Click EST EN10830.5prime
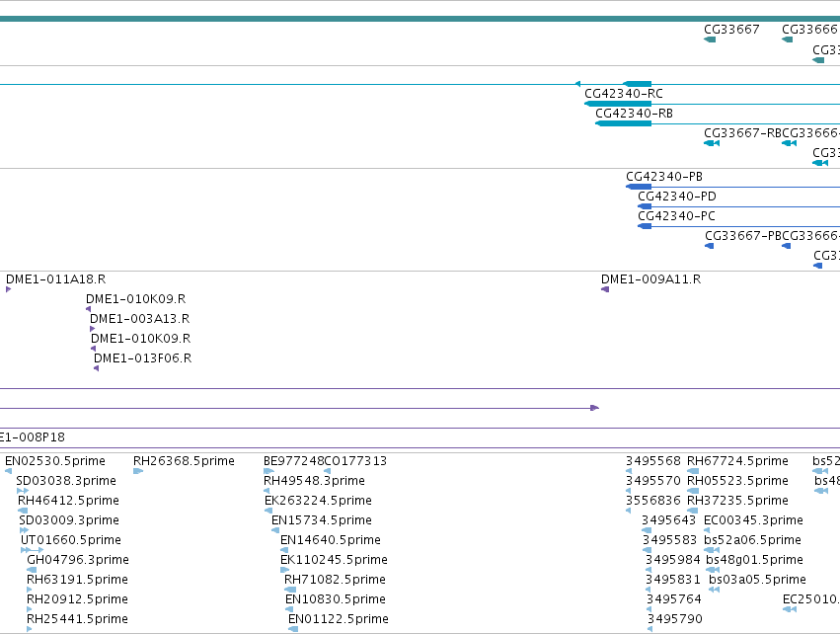This screenshot has height=634, width=840. pyautogui.click(x=336, y=599)
